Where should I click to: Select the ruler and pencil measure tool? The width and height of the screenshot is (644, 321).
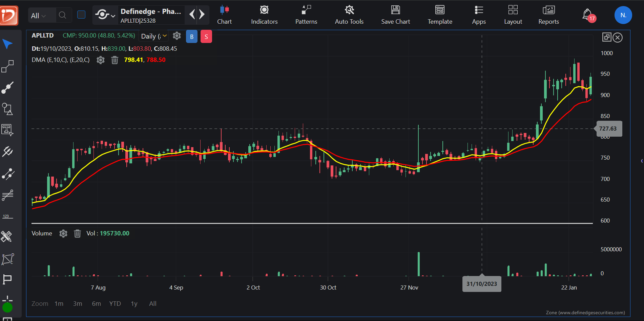point(7,236)
